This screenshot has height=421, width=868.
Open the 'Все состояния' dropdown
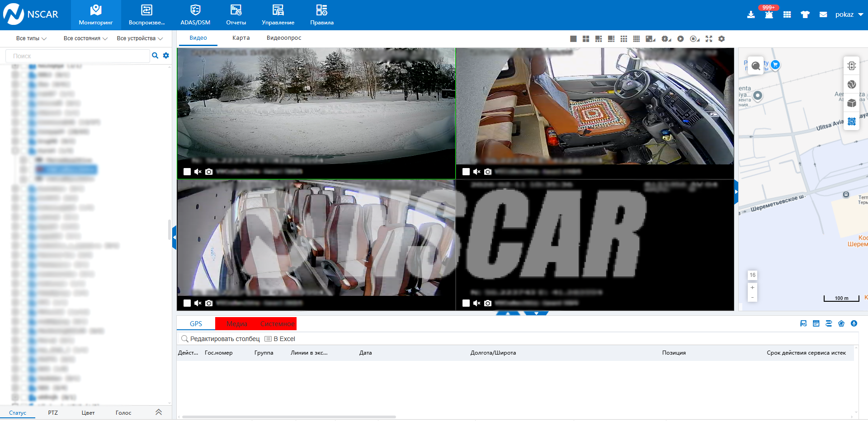point(85,38)
